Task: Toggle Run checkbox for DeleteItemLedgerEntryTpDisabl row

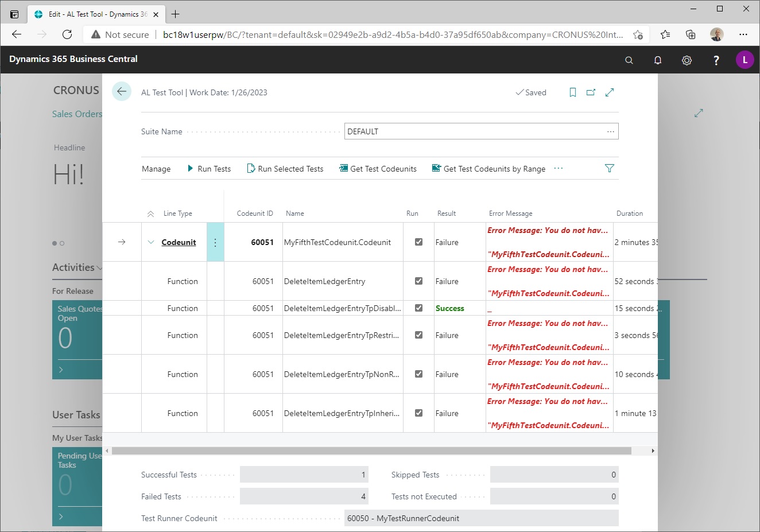Action: (418, 308)
